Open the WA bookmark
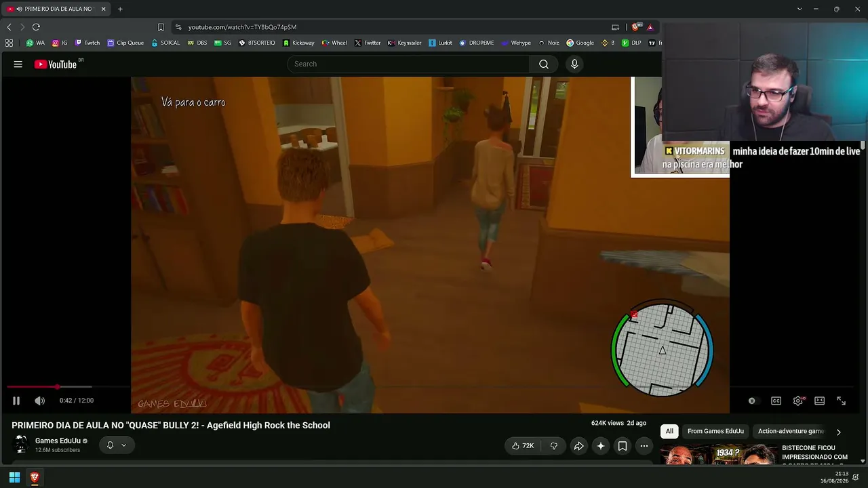This screenshot has height=488, width=868. 35,43
